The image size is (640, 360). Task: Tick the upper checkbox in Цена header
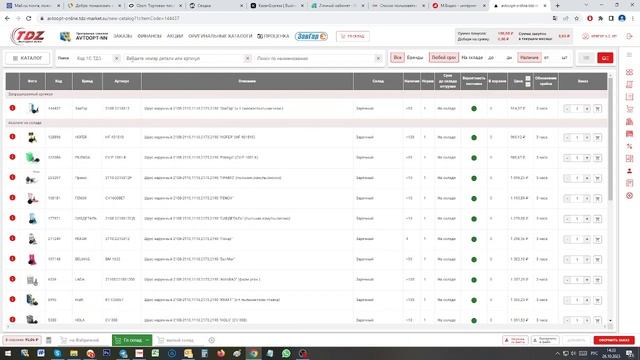coord(528,78)
